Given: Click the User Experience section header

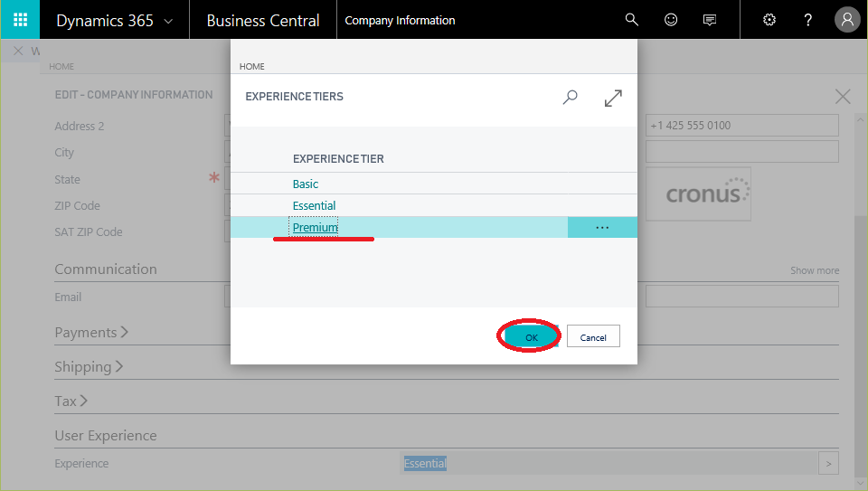Looking at the screenshot, I should pos(106,436).
